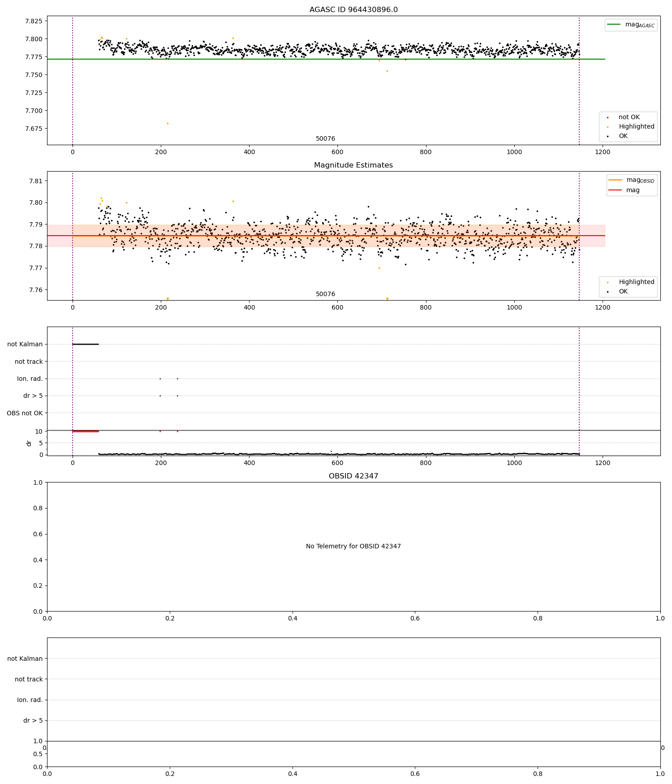Click the green AGASC magnitude line in top plot
The height and width of the screenshot is (784, 672).
pos(326,59)
